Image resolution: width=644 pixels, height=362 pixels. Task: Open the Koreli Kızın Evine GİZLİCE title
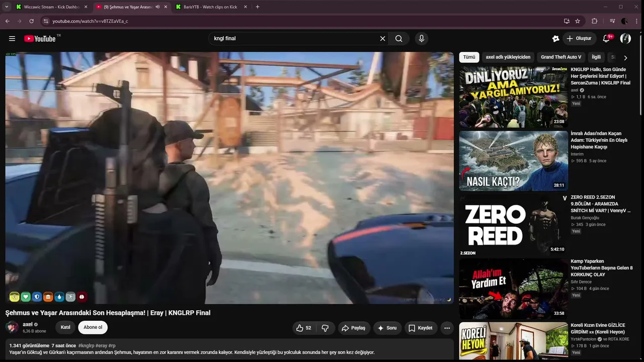coord(598,329)
